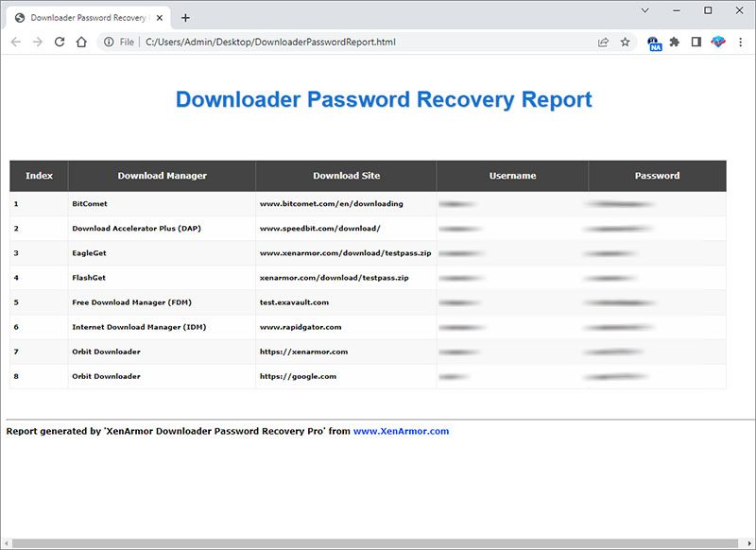
Task: Go back using browser back arrow
Action: pyautogui.click(x=16, y=42)
